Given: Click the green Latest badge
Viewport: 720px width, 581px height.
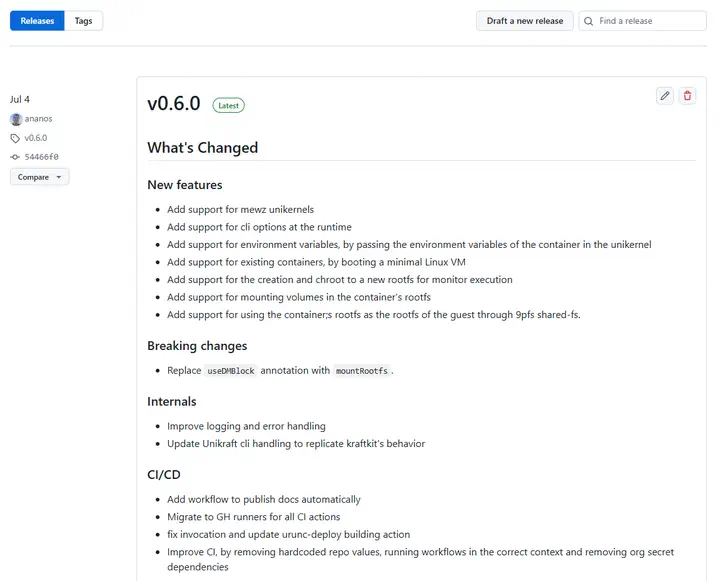Looking at the screenshot, I should point(228,105).
